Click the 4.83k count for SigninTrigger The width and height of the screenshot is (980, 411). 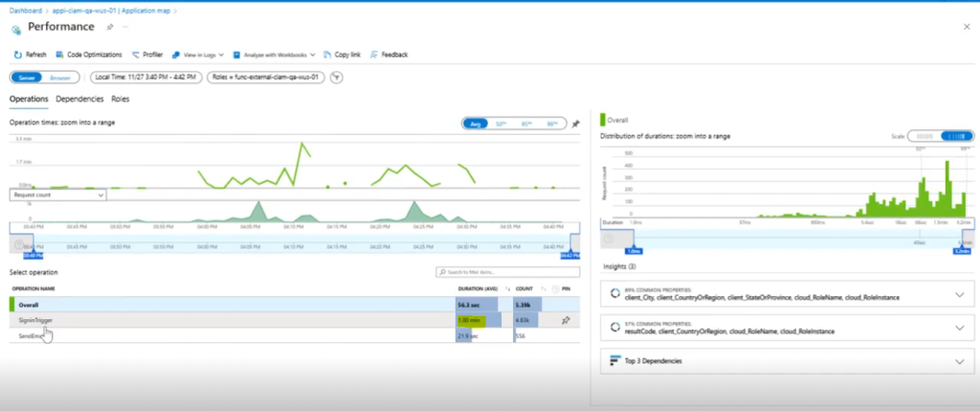click(523, 320)
